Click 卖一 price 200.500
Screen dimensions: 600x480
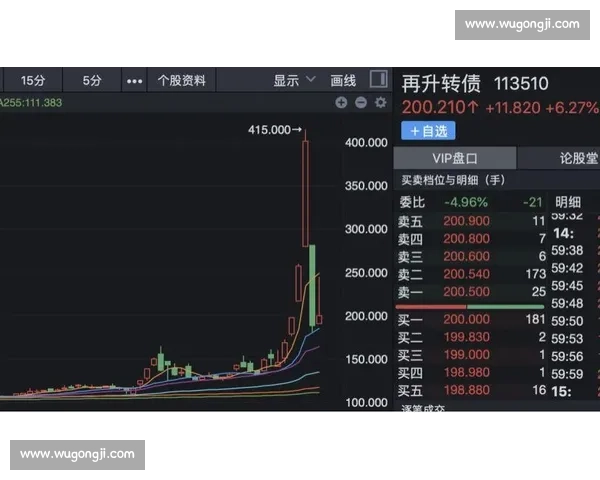point(466,292)
